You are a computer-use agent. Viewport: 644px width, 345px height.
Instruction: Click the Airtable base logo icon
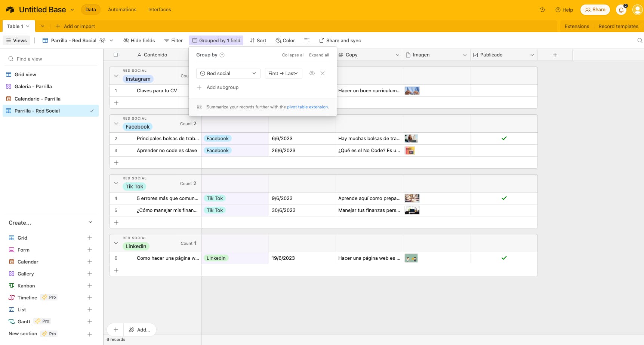[x=10, y=10]
